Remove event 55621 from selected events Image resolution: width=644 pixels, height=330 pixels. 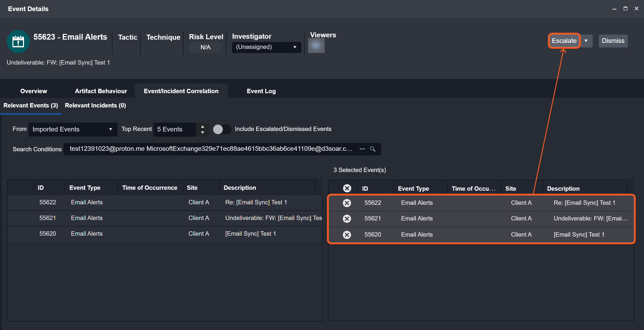click(x=347, y=219)
